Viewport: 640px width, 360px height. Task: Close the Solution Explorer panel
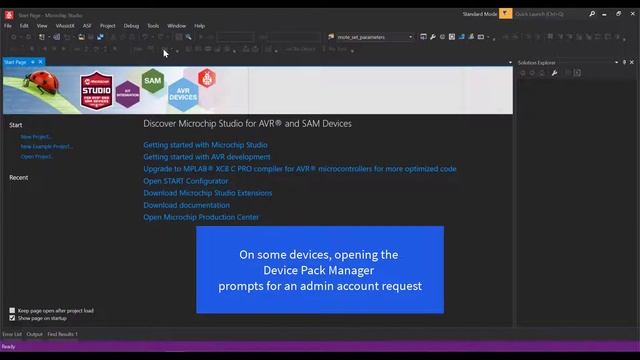point(632,62)
